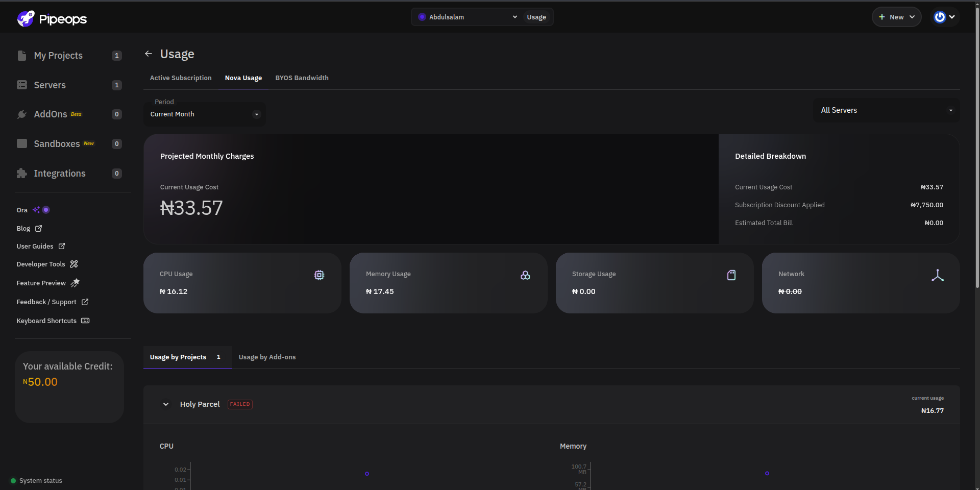Click the Integrations puzzle icon
The width and height of the screenshot is (980, 490).
click(22, 174)
